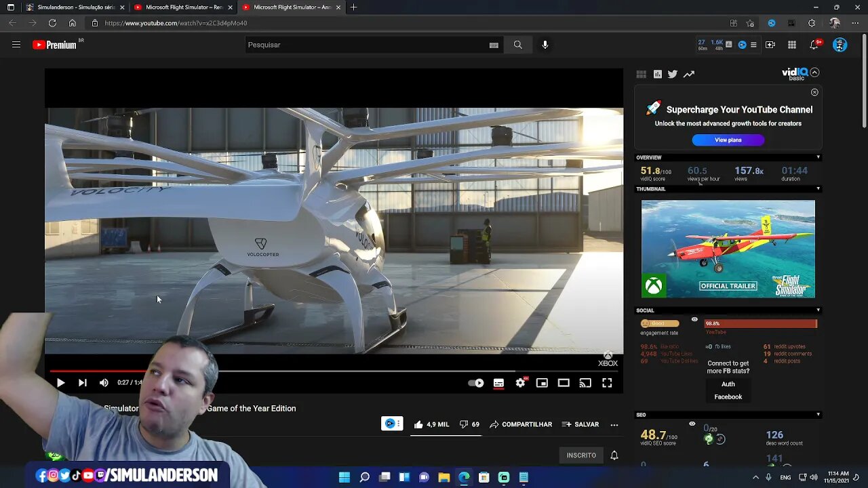The height and width of the screenshot is (488, 868).
Task: Open vidIQ header bar chart stats
Action: [x=728, y=45]
